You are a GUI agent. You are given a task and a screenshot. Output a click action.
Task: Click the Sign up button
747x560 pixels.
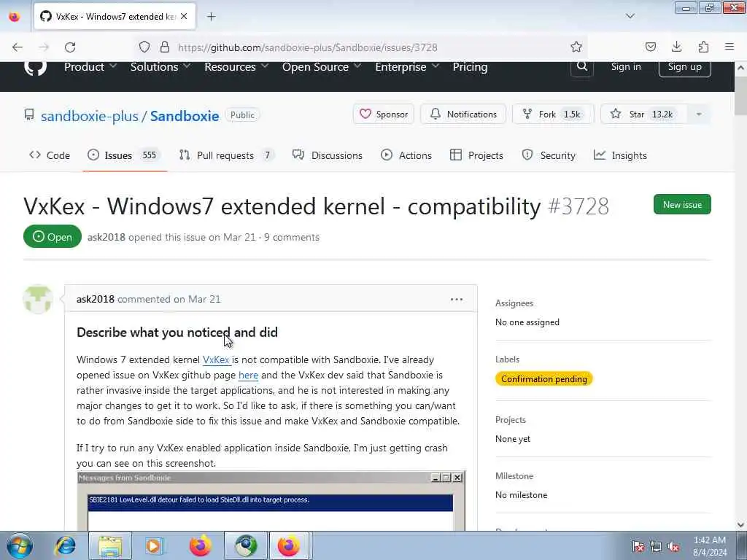pos(684,66)
